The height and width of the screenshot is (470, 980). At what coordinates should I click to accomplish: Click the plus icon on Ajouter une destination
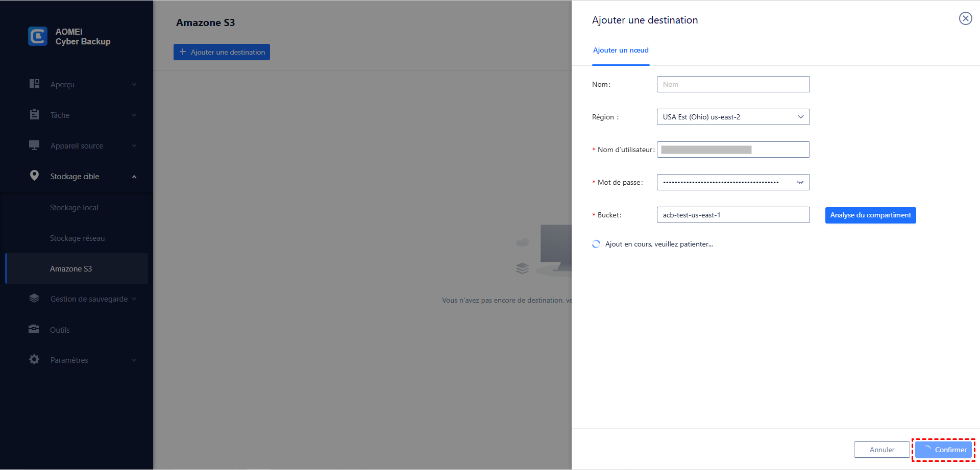coord(183,52)
